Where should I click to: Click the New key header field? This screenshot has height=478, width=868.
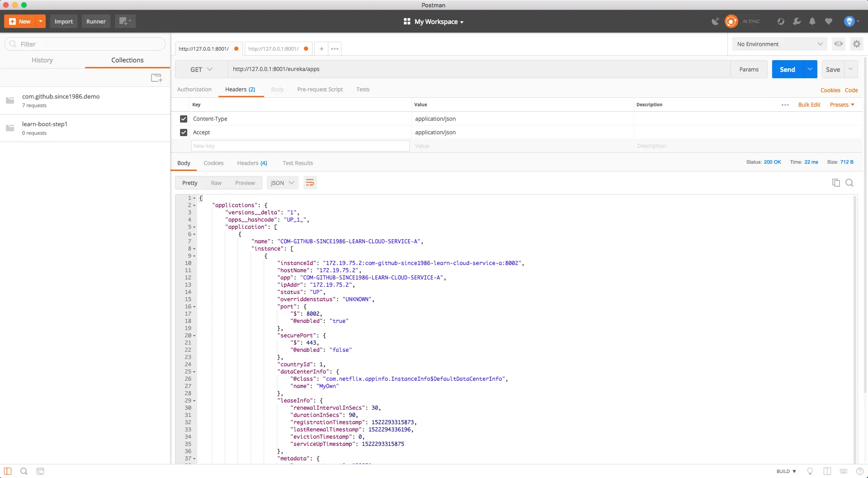coord(300,146)
